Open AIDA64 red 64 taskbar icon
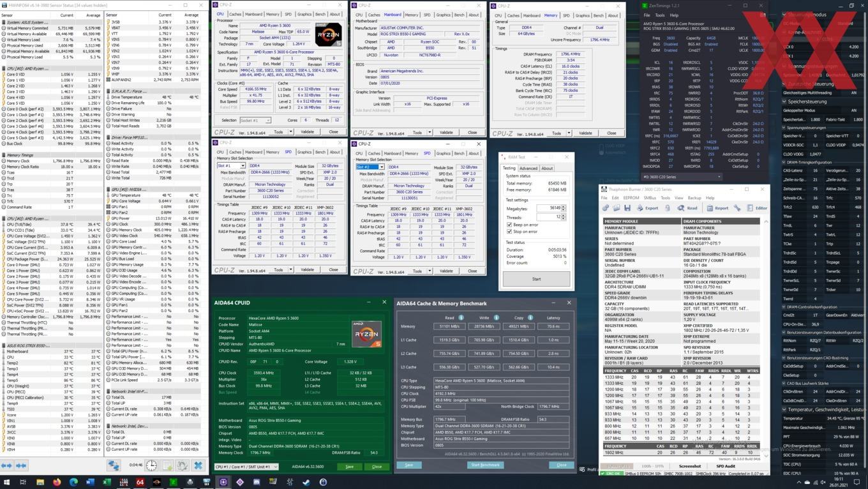Screen dimensions: 868x489 pos(140,482)
